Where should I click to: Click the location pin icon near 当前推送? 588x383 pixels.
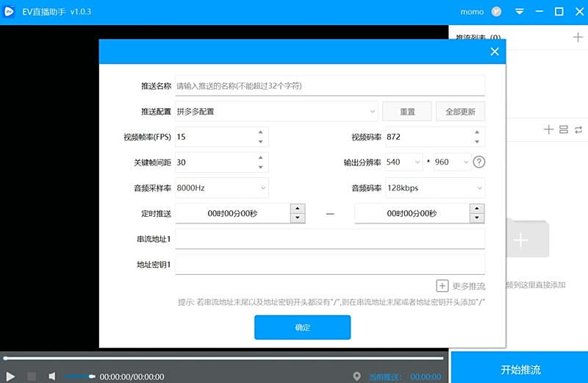click(x=357, y=376)
